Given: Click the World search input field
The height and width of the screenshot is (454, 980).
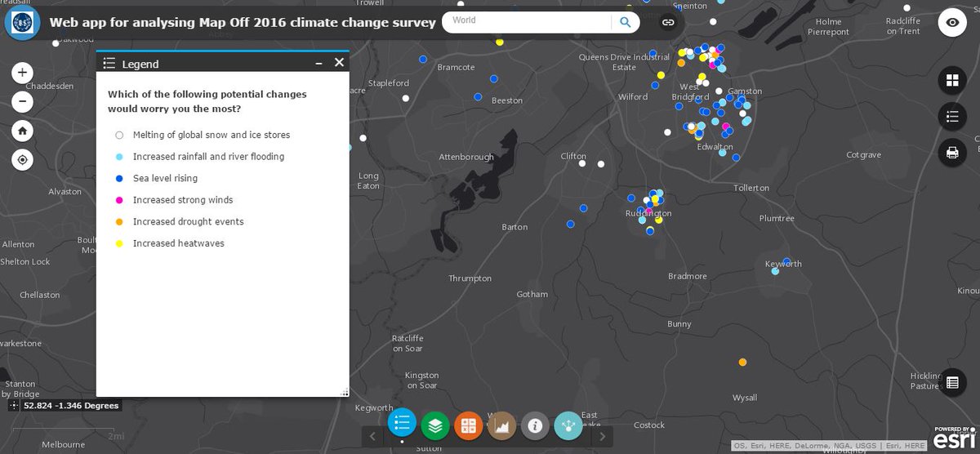Looking at the screenshot, I should click(528, 22).
